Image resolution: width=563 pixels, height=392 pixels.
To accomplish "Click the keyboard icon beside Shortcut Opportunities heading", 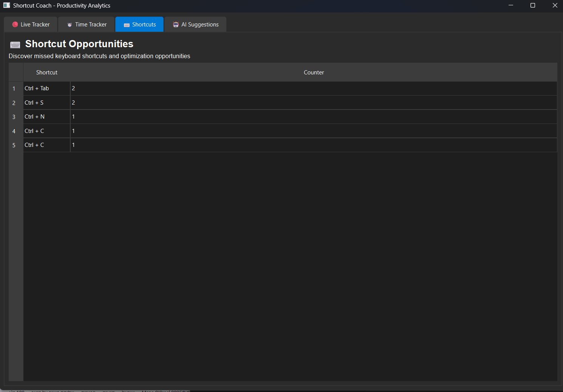I will tap(15, 45).
